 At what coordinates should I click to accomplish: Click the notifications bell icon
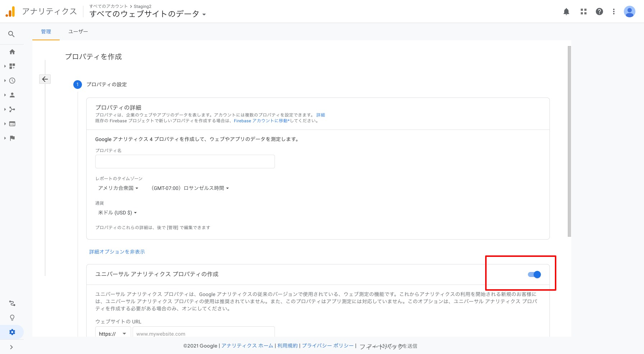[566, 12]
